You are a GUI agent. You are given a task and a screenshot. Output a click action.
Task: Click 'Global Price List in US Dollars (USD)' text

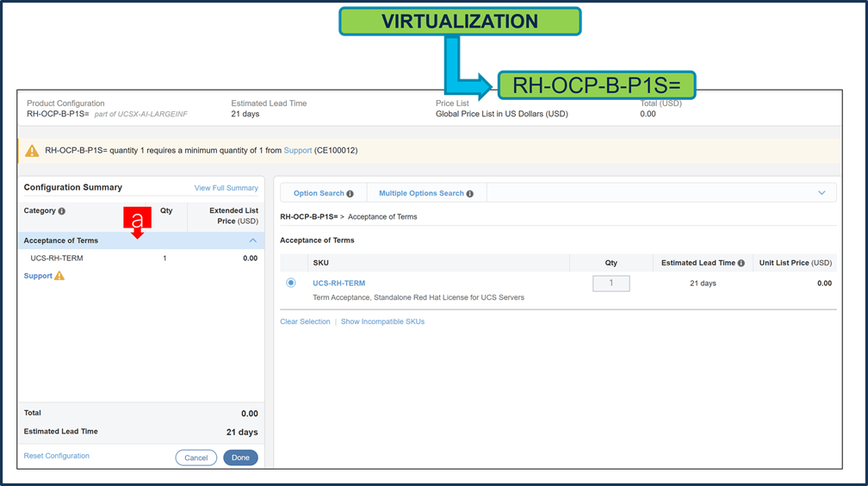coord(501,114)
